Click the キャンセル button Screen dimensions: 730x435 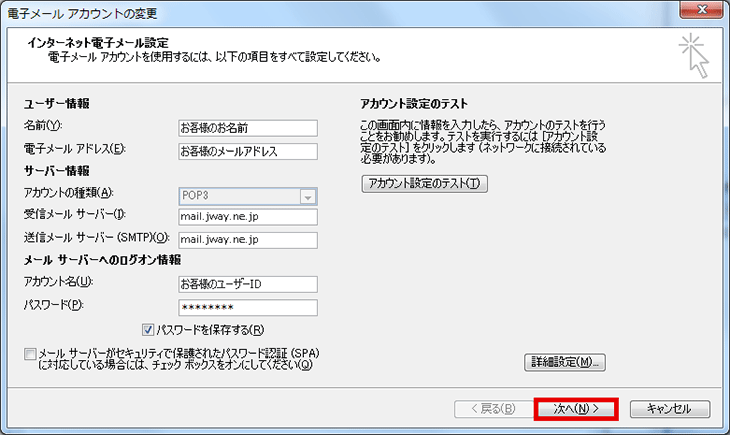tap(670, 409)
